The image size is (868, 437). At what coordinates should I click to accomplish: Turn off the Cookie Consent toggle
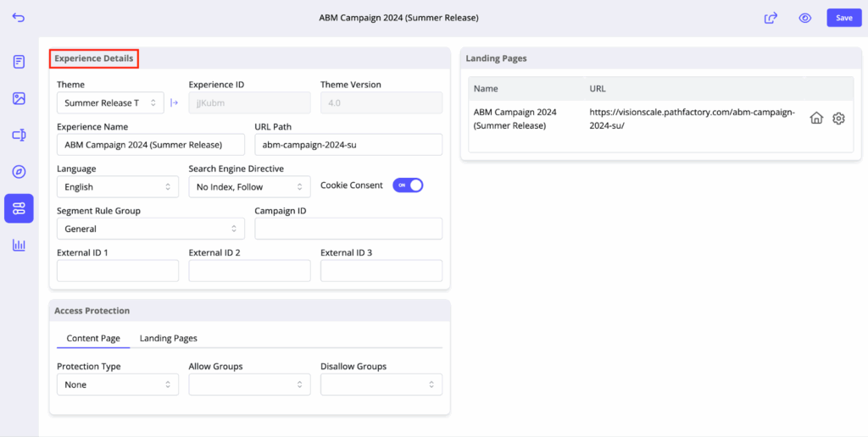408,185
